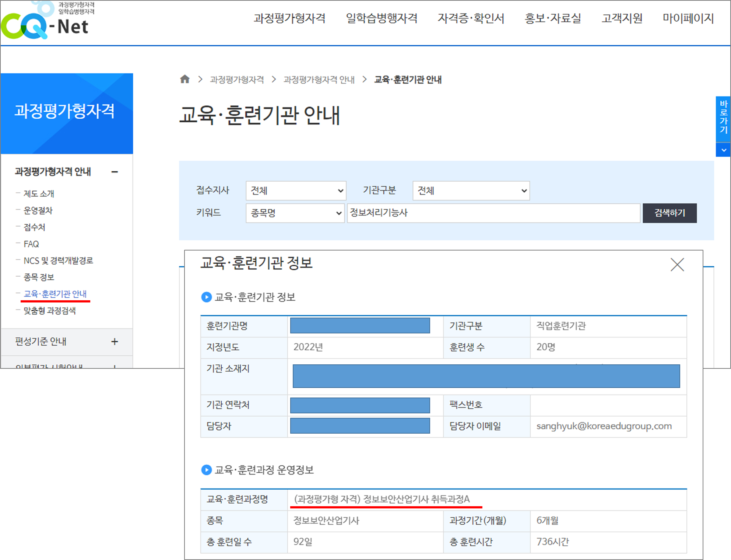
Task: Collapse the 과정평가형자격 안내 section
Action: pyautogui.click(x=115, y=172)
